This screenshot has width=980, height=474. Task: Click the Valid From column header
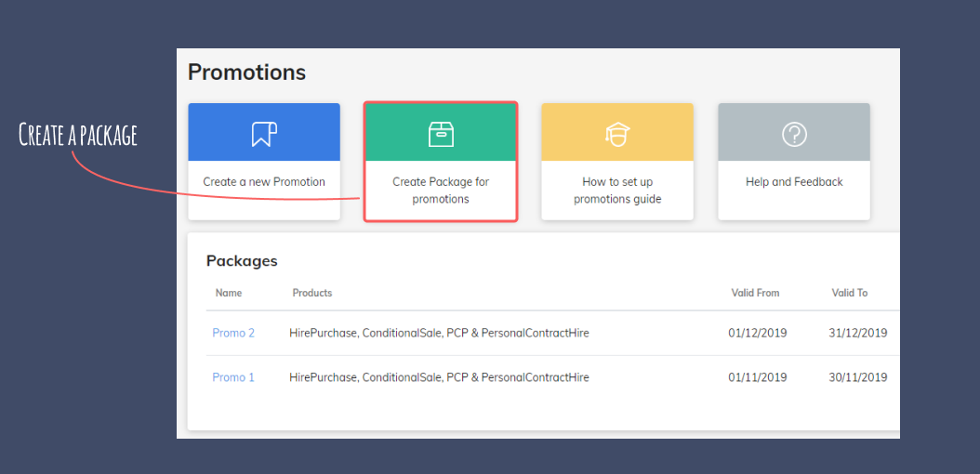pyautogui.click(x=755, y=293)
